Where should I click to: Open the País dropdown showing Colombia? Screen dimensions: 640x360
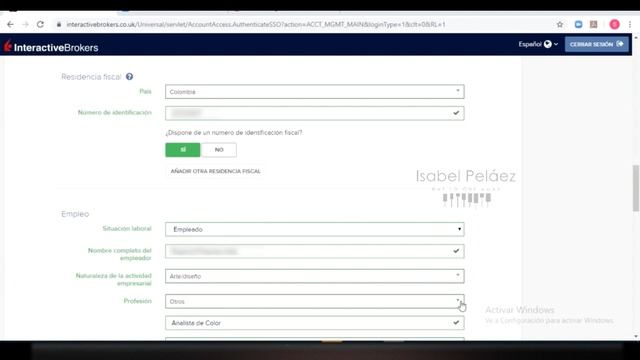tap(315, 92)
